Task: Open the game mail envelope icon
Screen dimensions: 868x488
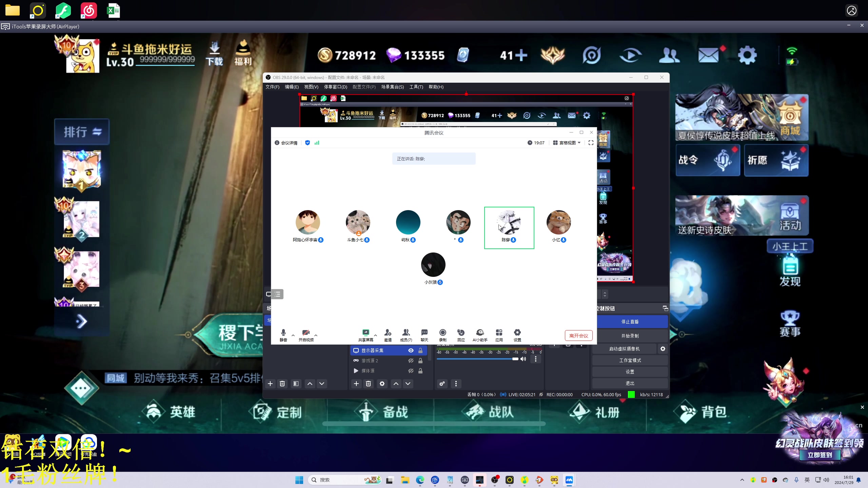Action: coord(709,55)
